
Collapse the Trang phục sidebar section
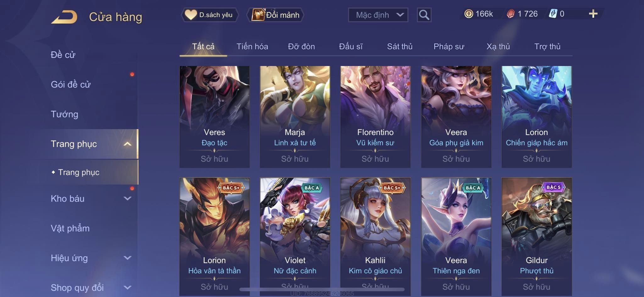[127, 144]
